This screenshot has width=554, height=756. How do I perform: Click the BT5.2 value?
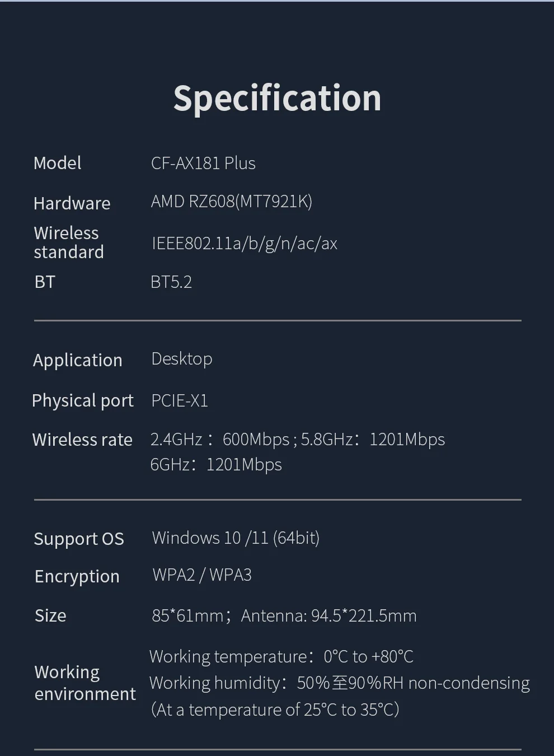[x=171, y=282]
